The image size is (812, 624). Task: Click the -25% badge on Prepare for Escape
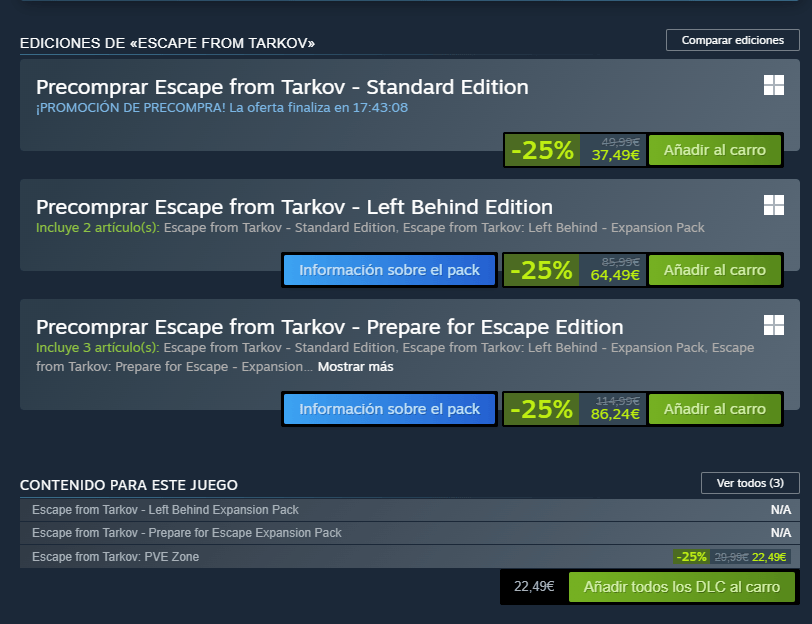[541, 408]
